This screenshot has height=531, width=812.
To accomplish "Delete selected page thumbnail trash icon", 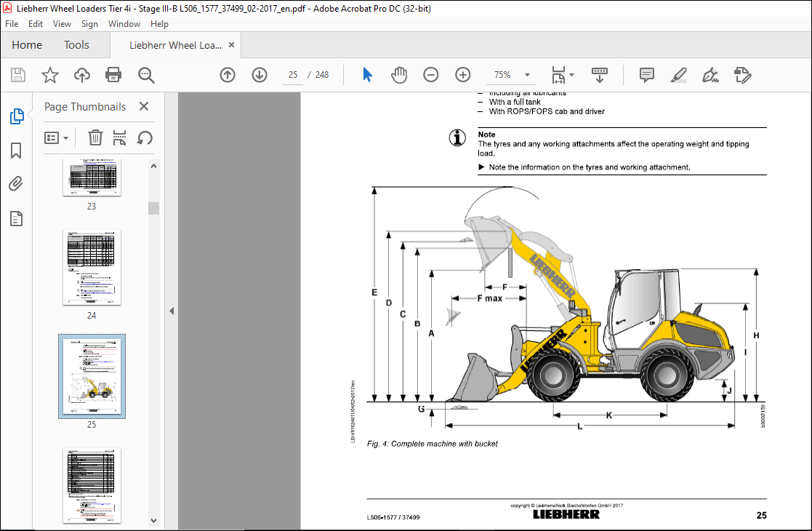I will (95, 137).
